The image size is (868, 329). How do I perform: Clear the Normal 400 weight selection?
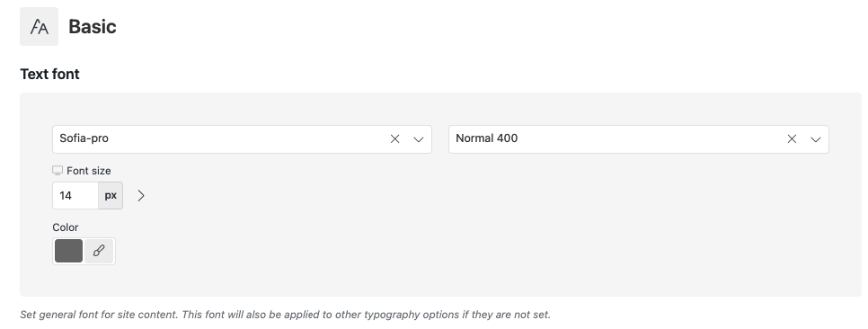(792, 139)
